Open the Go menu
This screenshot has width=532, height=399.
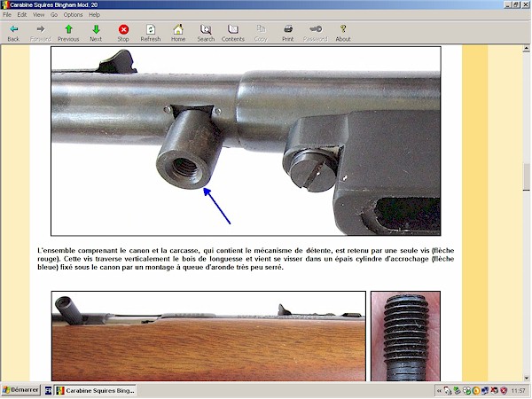[x=54, y=14]
